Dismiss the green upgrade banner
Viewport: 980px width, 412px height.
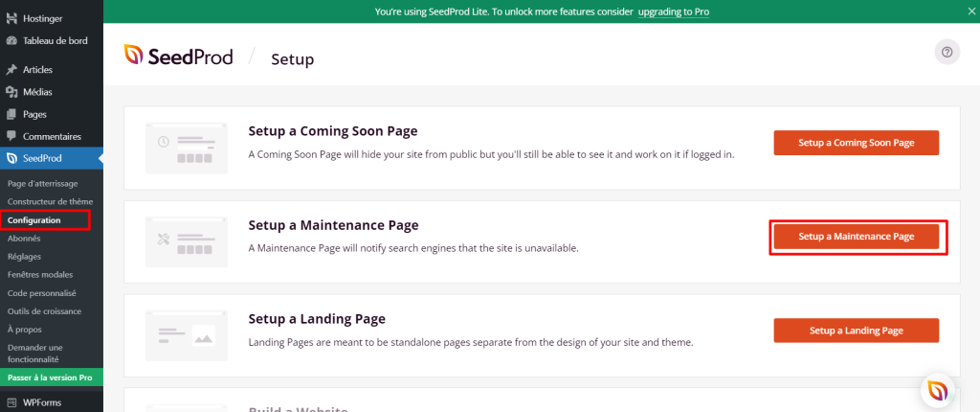pos(970,11)
